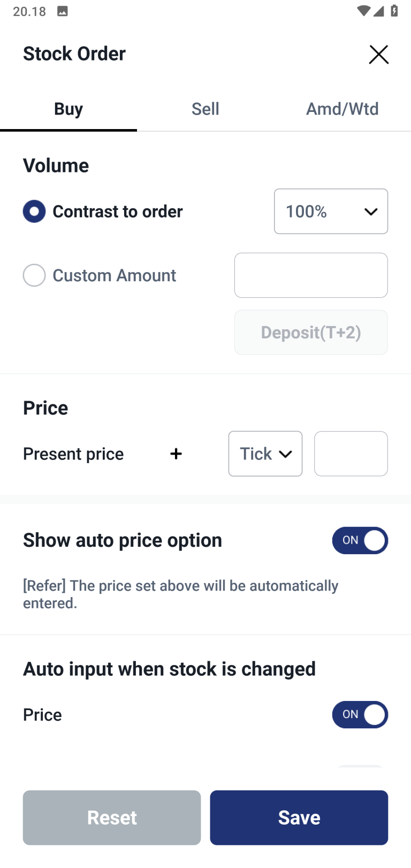Select the Contrast to order radio button
Screen dimensions: 411x868
(x=34, y=212)
